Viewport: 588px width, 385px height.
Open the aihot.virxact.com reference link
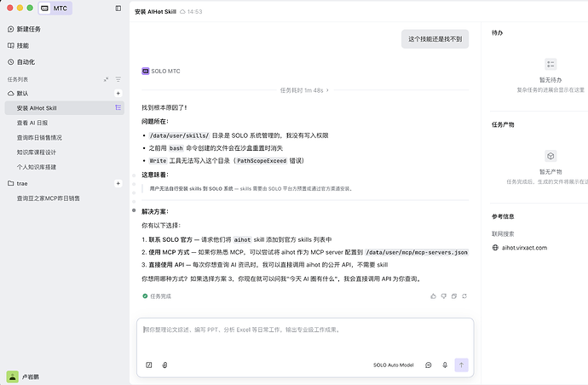pyautogui.click(x=524, y=248)
